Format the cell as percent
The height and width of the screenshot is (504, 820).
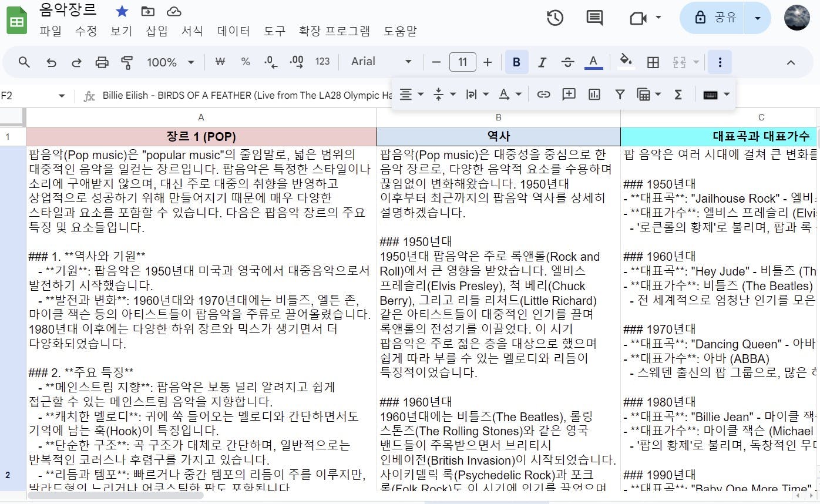(246, 62)
